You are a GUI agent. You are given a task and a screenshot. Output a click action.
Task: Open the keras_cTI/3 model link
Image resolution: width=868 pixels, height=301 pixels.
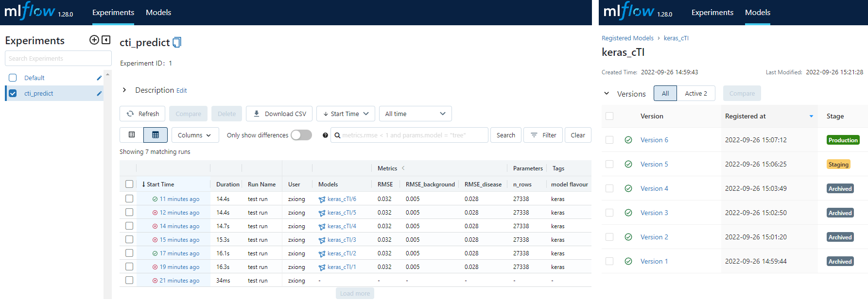pos(342,240)
